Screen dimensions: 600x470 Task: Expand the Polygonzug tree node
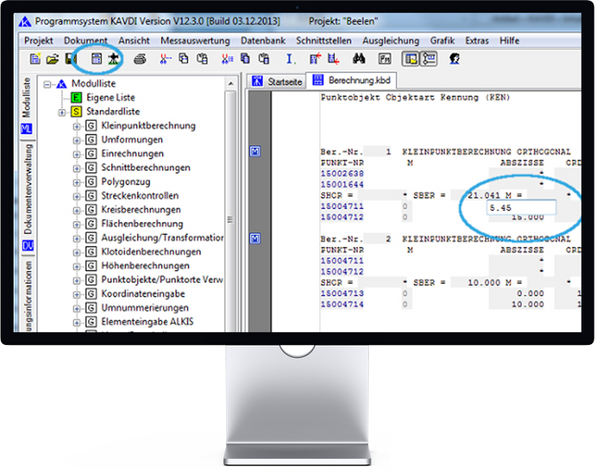(76, 182)
